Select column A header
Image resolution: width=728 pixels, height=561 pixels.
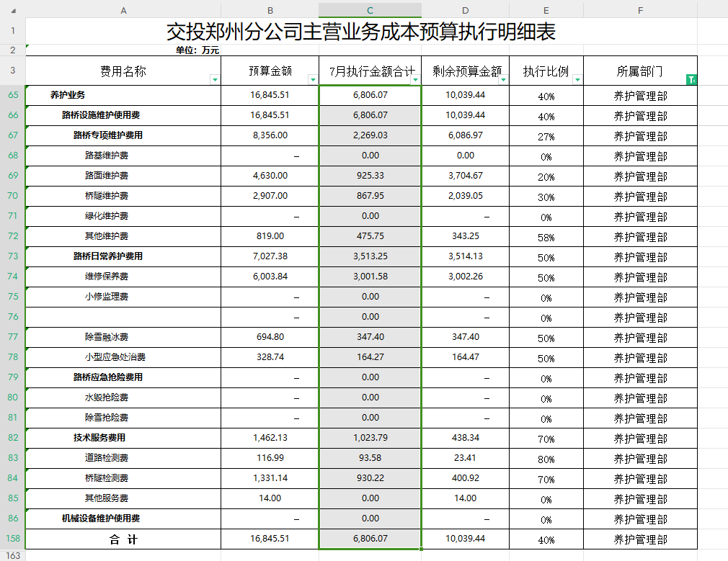pyautogui.click(x=123, y=10)
